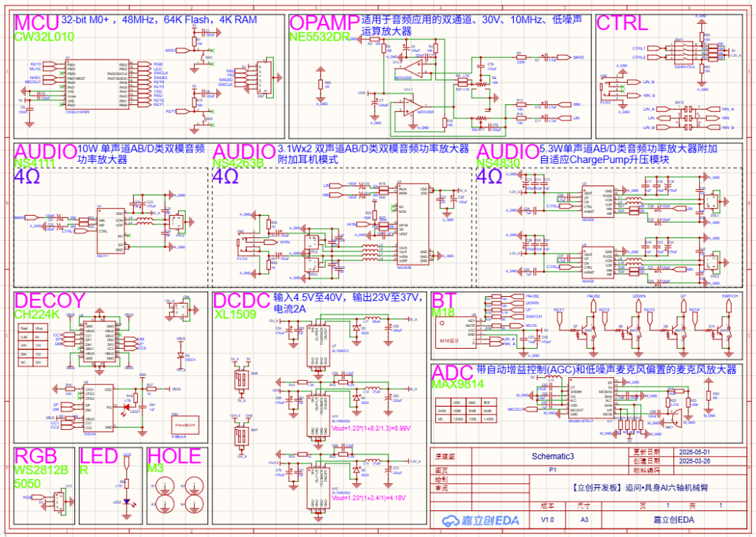The width and height of the screenshot is (756, 537).
Task: Click the BT section title
Action: tap(443, 301)
